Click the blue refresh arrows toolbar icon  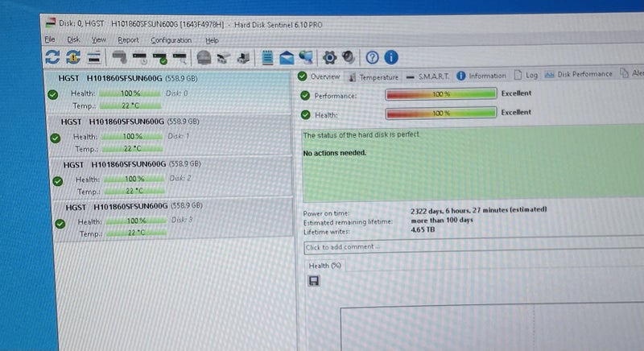[x=52, y=57]
